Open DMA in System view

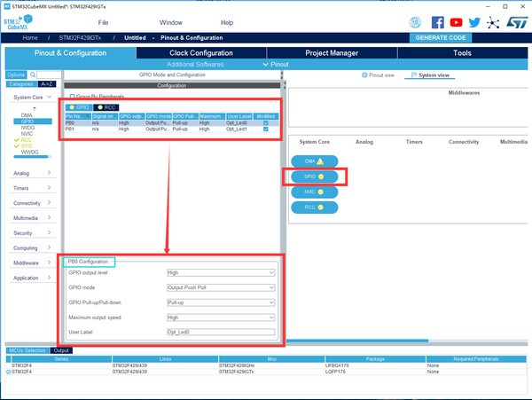coord(312,161)
